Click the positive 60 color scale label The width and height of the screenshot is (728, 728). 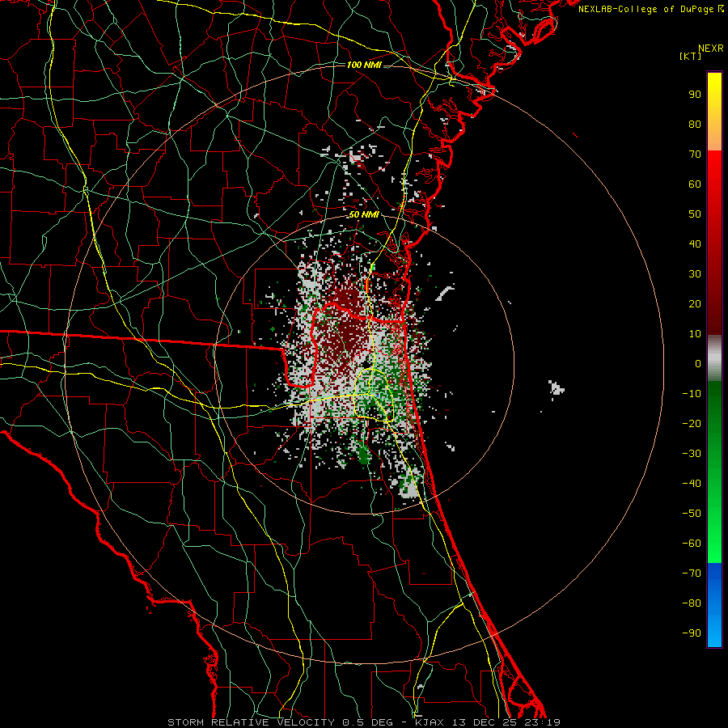point(695,184)
